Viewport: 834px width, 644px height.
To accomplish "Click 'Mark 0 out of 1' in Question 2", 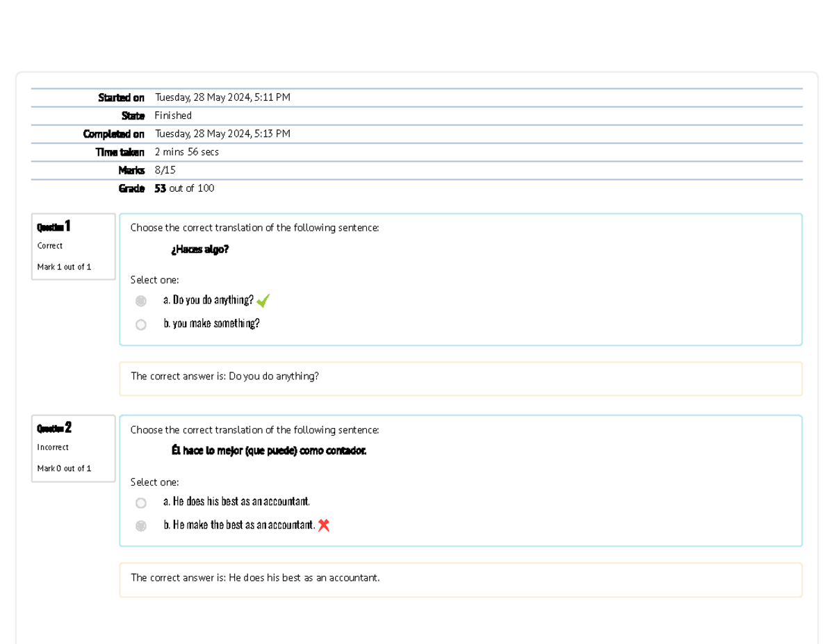I will click(64, 469).
